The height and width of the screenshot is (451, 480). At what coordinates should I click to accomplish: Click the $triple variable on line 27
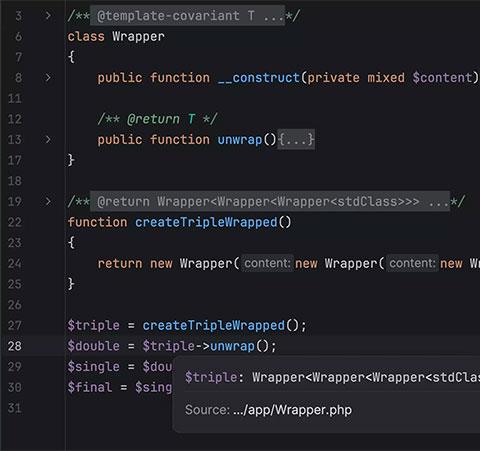coord(93,326)
